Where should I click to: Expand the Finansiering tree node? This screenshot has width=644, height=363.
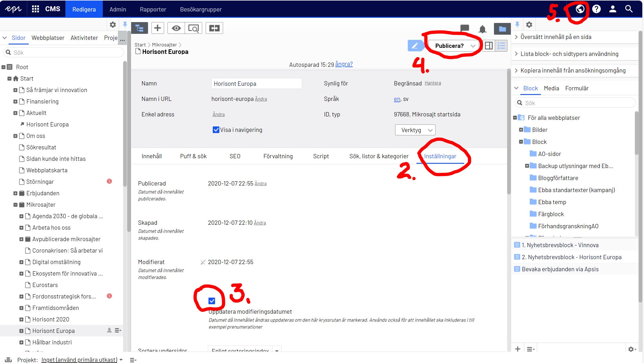pos(15,102)
